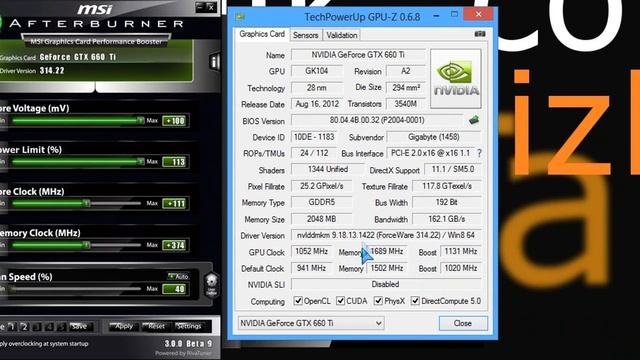
Task: Click the Release Date field Aug 16, 2012
Action: [x=317, y=104]
